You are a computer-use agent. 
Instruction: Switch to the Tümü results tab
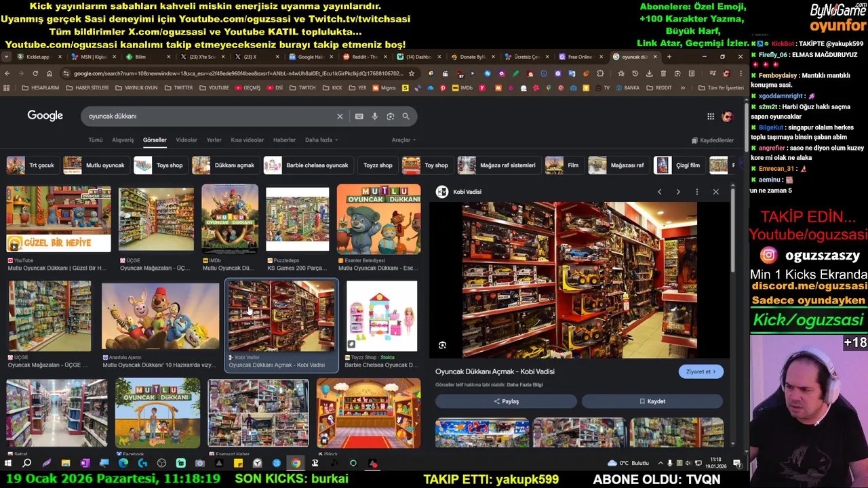(96, 140)
